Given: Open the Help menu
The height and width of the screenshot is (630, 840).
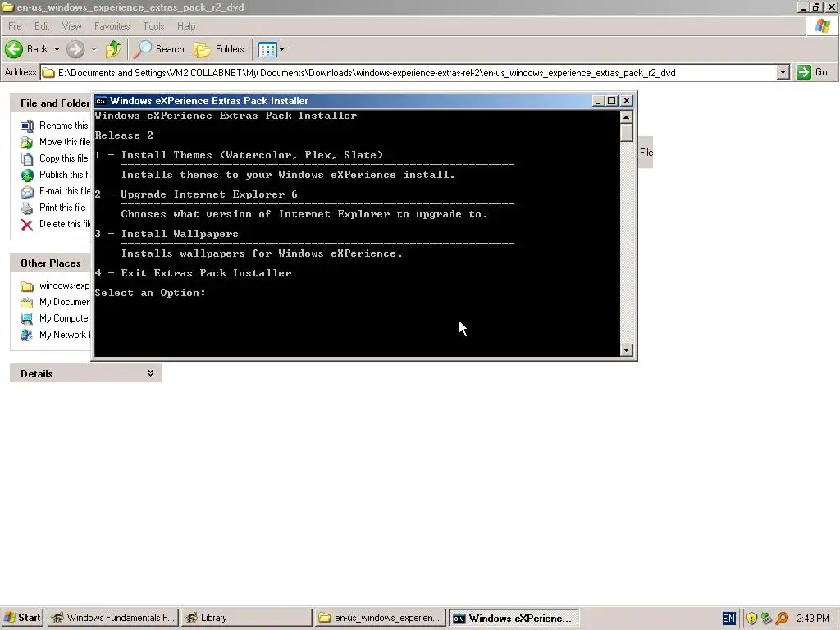Looking at the screenshot, I should pos(186,25).
